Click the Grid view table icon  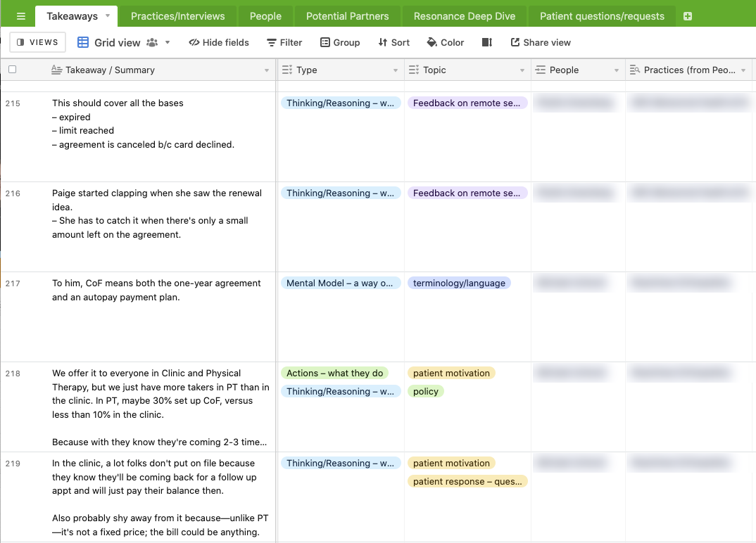83,42
